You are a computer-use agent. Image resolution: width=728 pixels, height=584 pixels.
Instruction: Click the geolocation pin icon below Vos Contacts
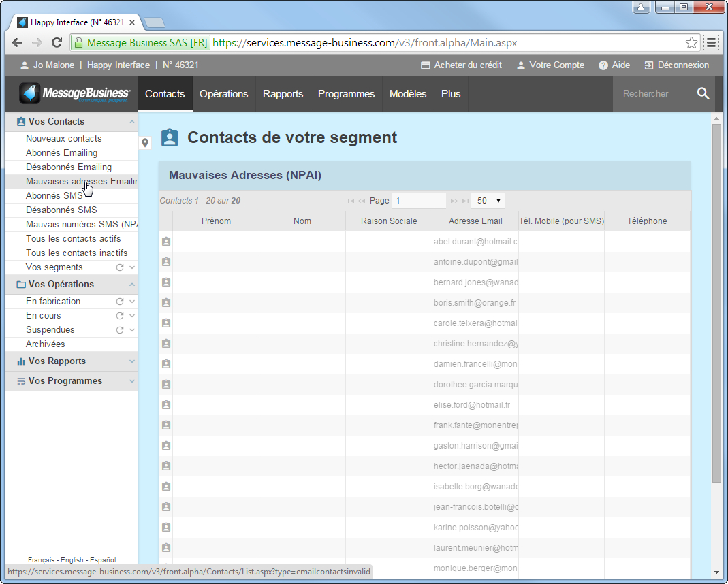pos(145,143)
